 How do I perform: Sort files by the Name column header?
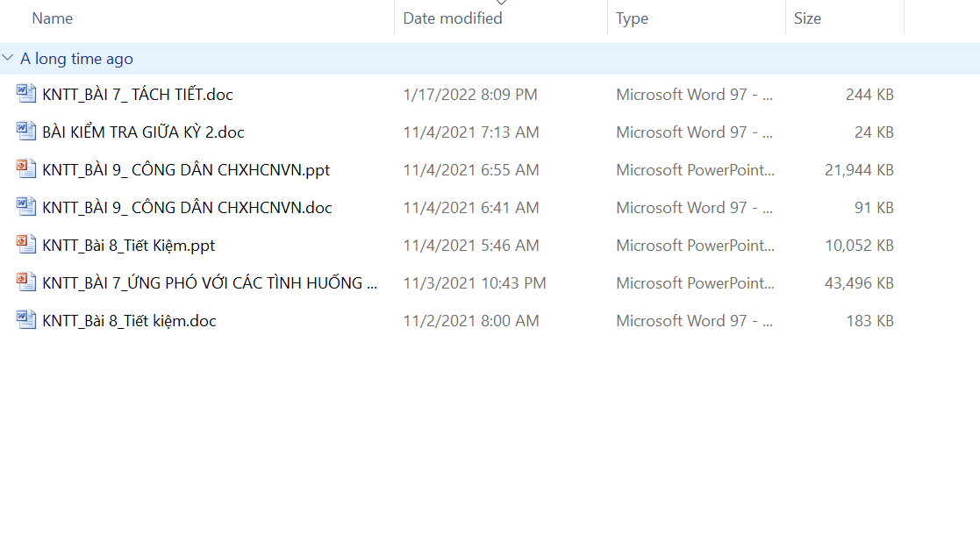[x=53, y=18]
